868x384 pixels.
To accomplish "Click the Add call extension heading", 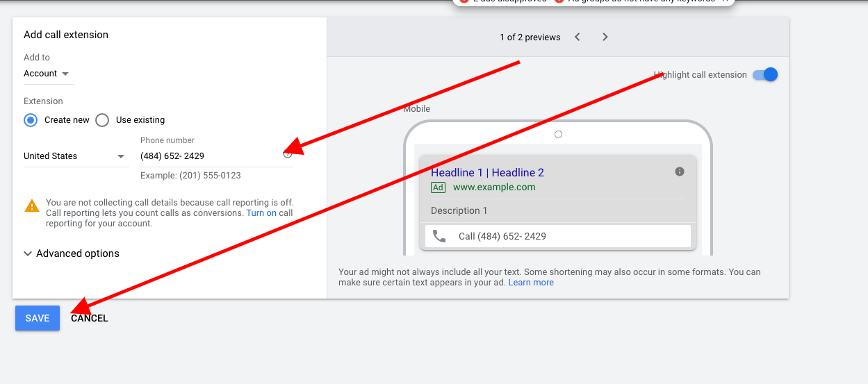I will 66,35.
